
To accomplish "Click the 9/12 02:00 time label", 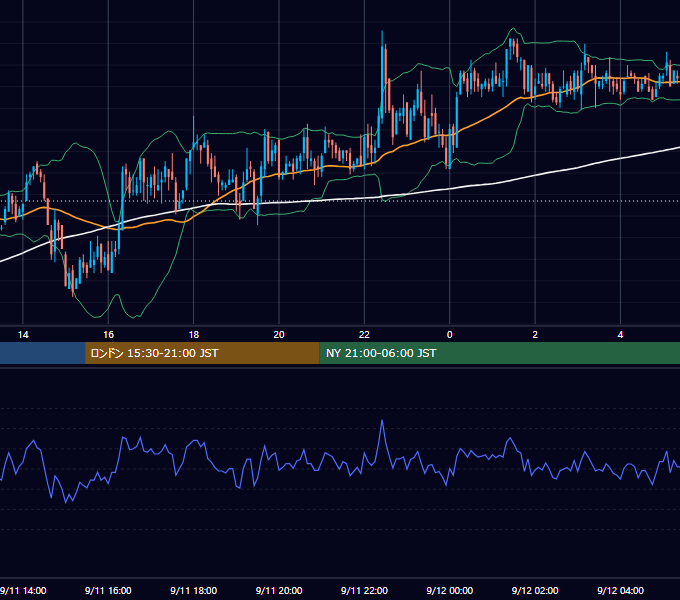I will coord(535,590).
